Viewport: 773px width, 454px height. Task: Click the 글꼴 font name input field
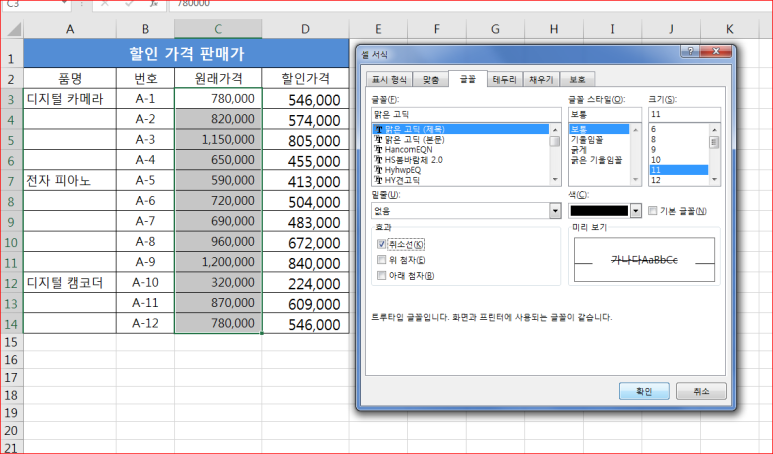(x=466, y=114)
